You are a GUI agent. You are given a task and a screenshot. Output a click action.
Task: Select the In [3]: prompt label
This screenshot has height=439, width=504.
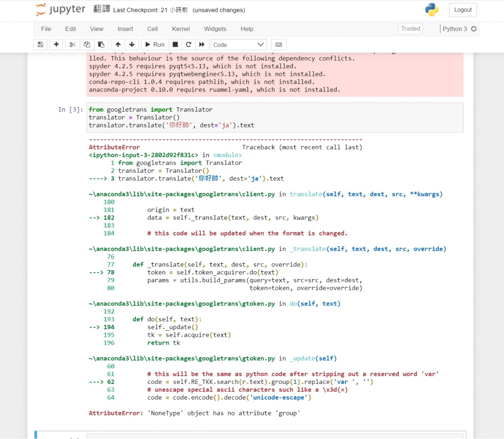70,110
